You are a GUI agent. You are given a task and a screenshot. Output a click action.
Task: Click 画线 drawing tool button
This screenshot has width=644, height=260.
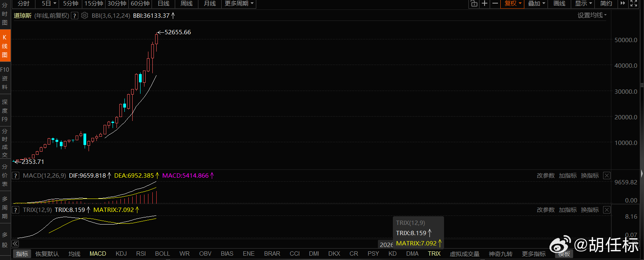click(x=559, y=4)
